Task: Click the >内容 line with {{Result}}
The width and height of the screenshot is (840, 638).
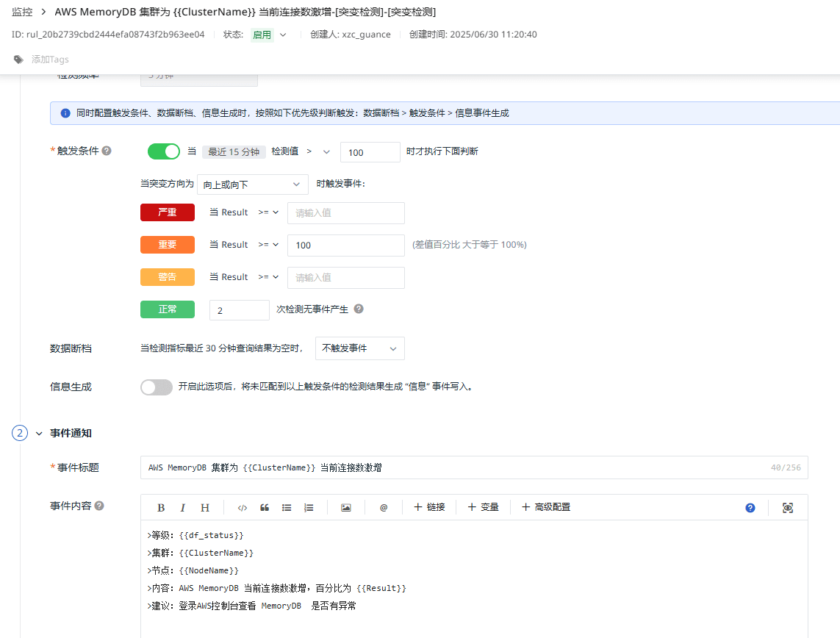Action: 277,588
